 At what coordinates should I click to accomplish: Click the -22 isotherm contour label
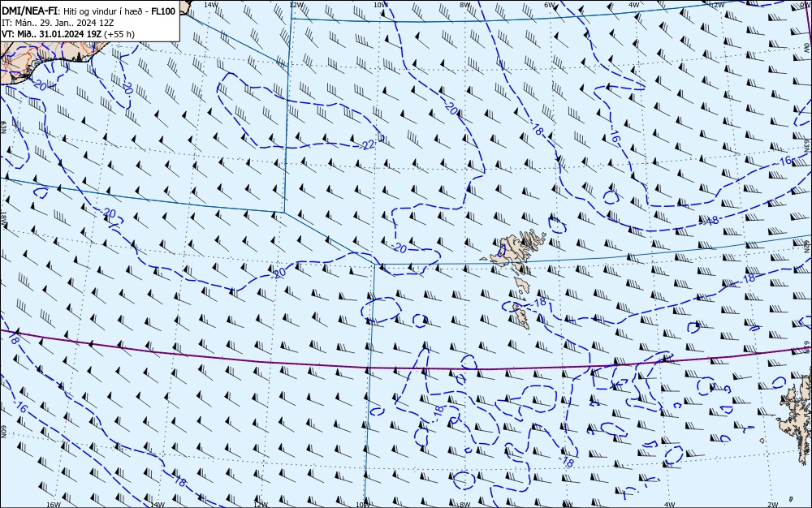click(367, 145)
